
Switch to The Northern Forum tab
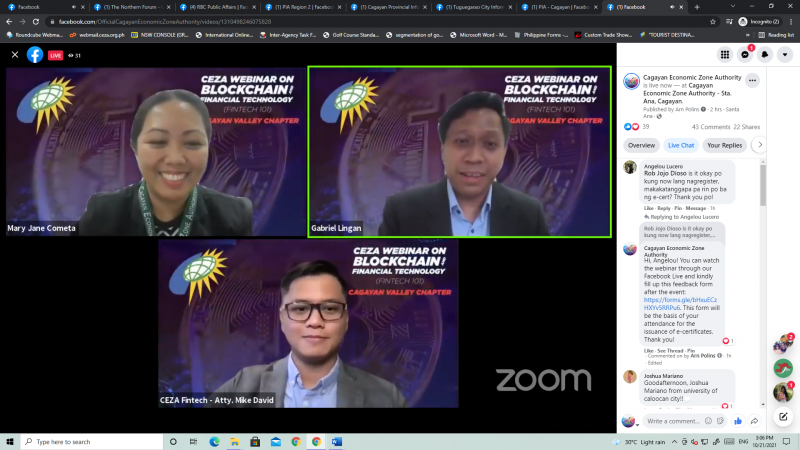coord(130,7)
